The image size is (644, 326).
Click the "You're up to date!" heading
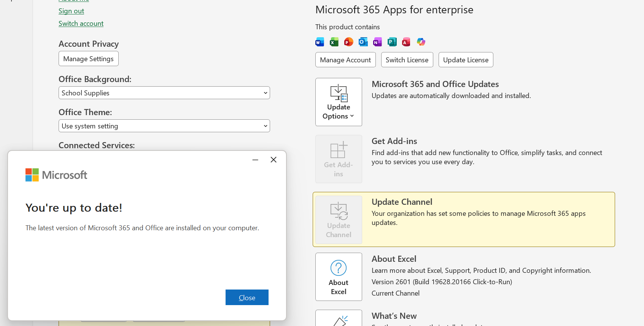click(x=74, y=208)
